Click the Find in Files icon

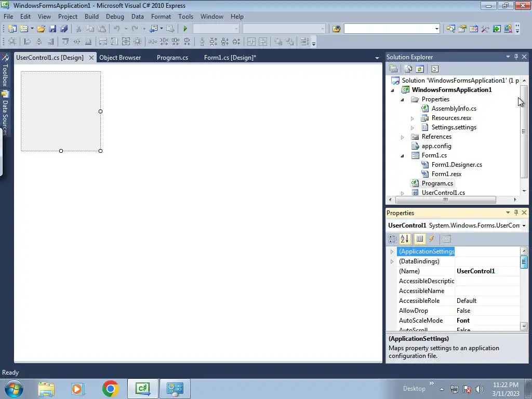(x=336, y=29)
